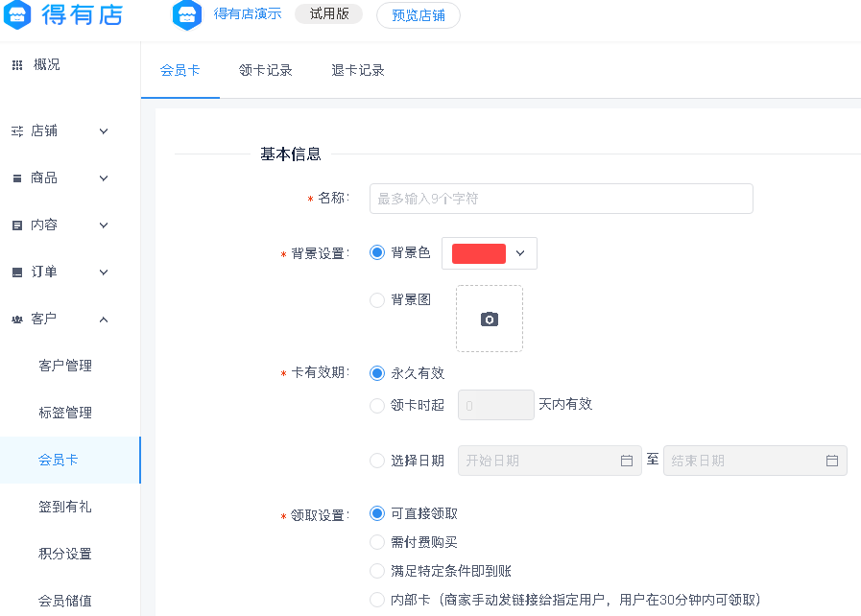
Task: Select 需付费购买 radio option
Action: 376,542
